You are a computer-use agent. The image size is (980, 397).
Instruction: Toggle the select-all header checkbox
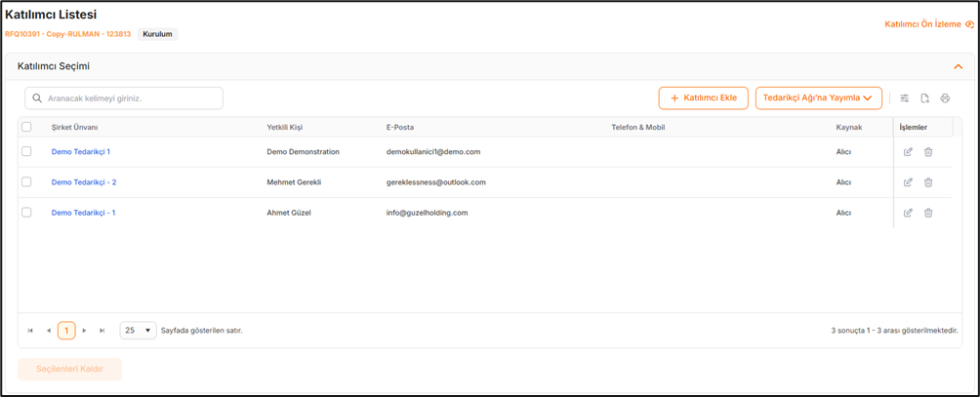tap(26, 127)
